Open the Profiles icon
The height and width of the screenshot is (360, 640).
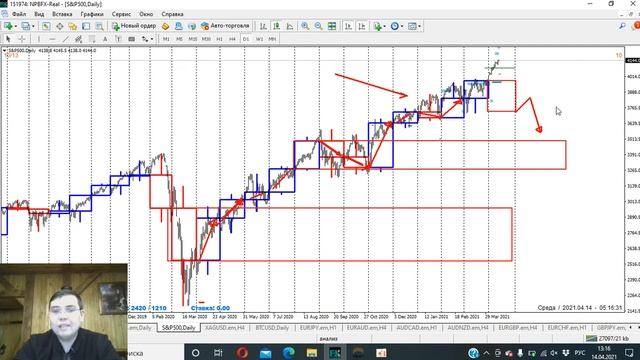[x=26, y=26]
